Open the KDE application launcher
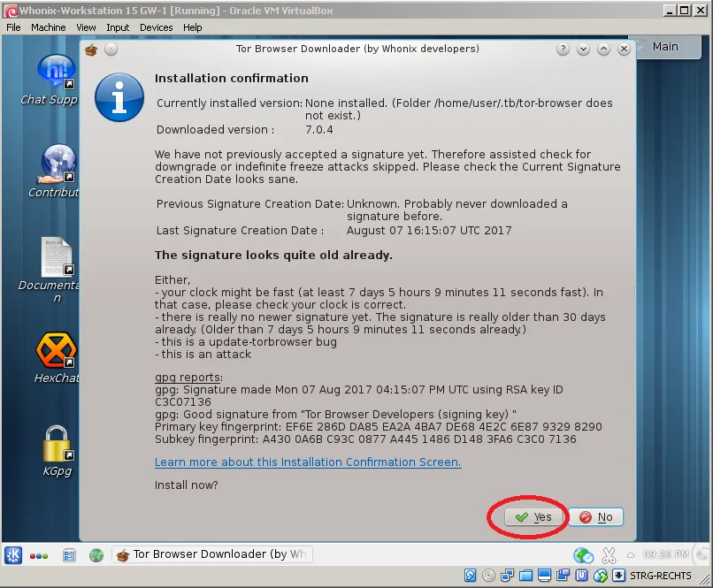This screenshot has width=713, height=588. (x=13, y=554)
